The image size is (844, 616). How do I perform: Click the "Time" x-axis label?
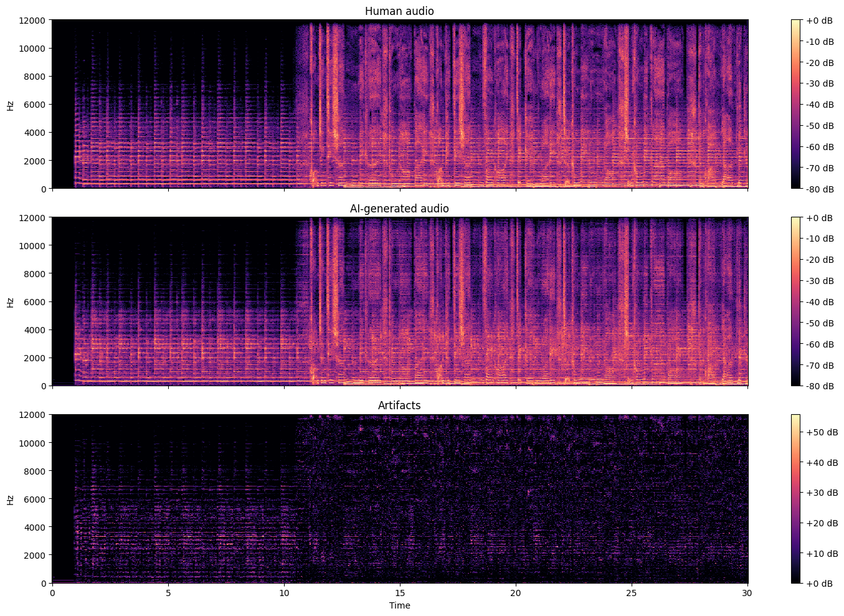tap(399, 605)
